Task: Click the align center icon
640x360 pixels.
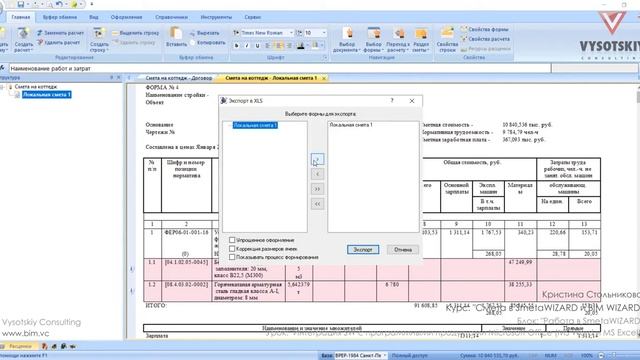Action: pos(279,46)
